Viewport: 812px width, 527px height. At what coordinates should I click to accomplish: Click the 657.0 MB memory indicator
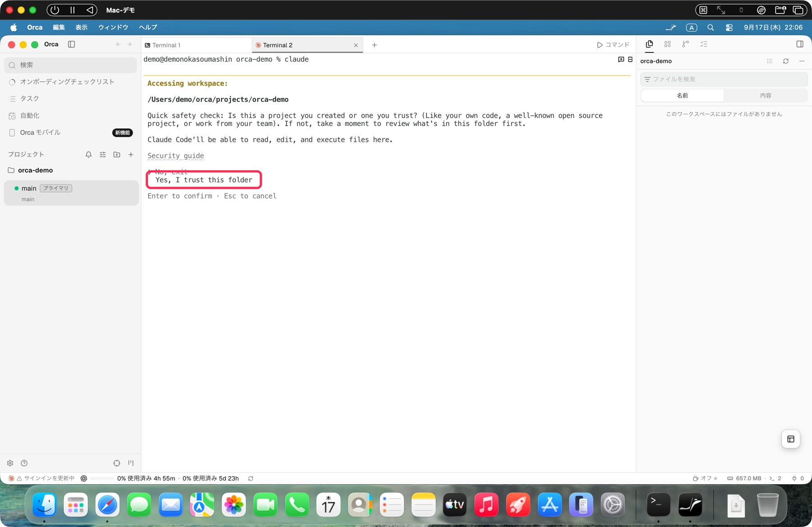[x=744, y=478]
